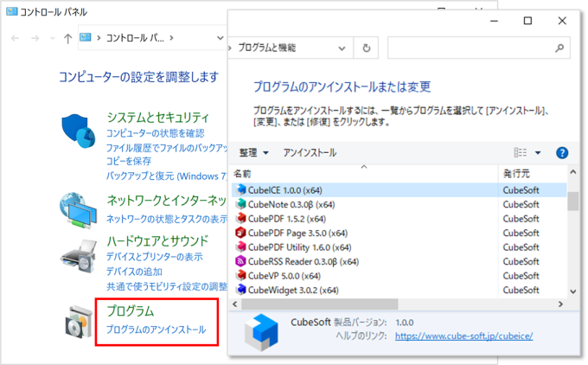This screenshot has width=588, height=365.
Task: Click the System and Security shield icon
Action: coord(78,131)
